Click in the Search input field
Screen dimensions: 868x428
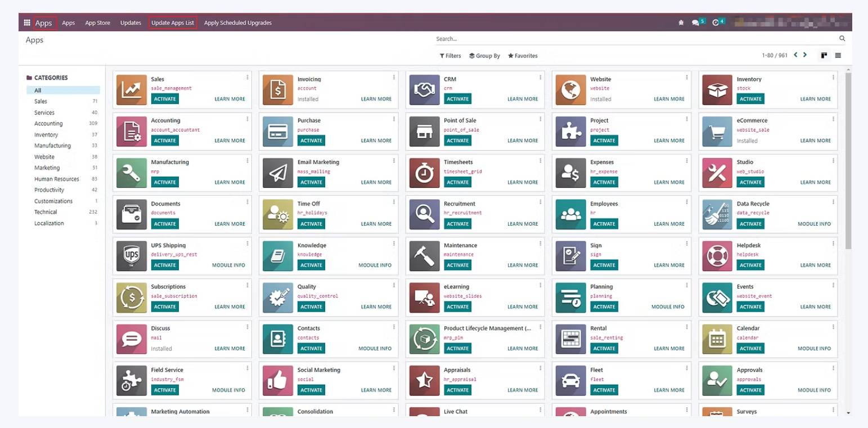click(636, 39)
